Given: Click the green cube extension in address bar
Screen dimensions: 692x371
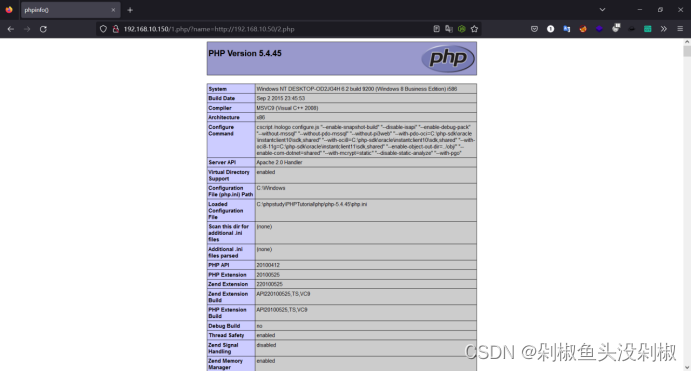Looking at the screenshot, I should coord(462,29).
